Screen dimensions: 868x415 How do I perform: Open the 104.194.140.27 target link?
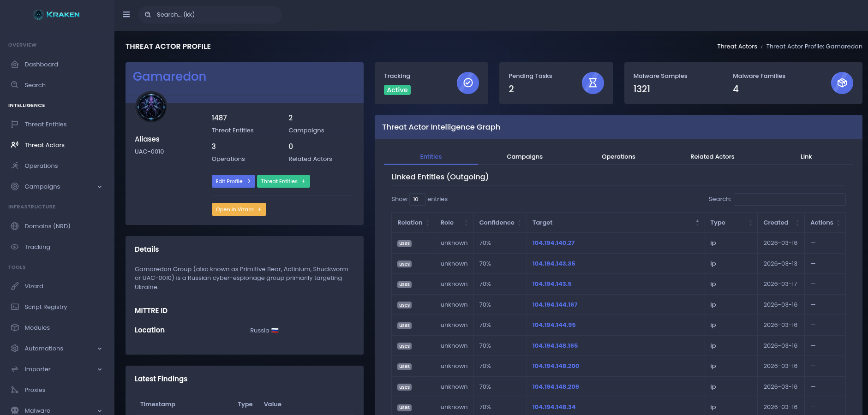pyautogui.click(x=553, y=243)
